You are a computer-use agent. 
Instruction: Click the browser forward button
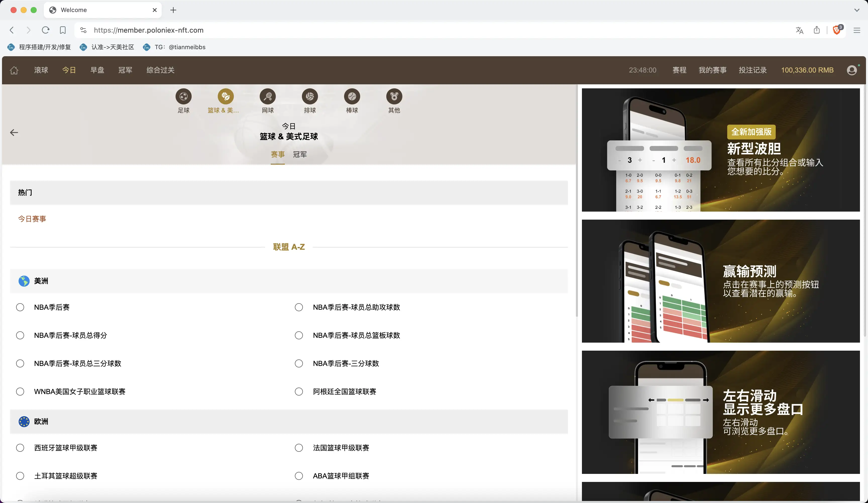[x=29, y=30]
